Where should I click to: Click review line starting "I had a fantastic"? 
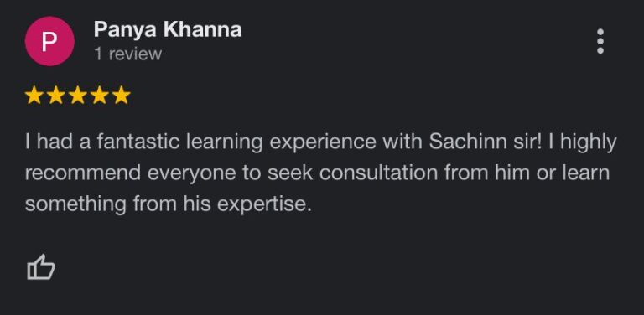(x=321, y=142)
